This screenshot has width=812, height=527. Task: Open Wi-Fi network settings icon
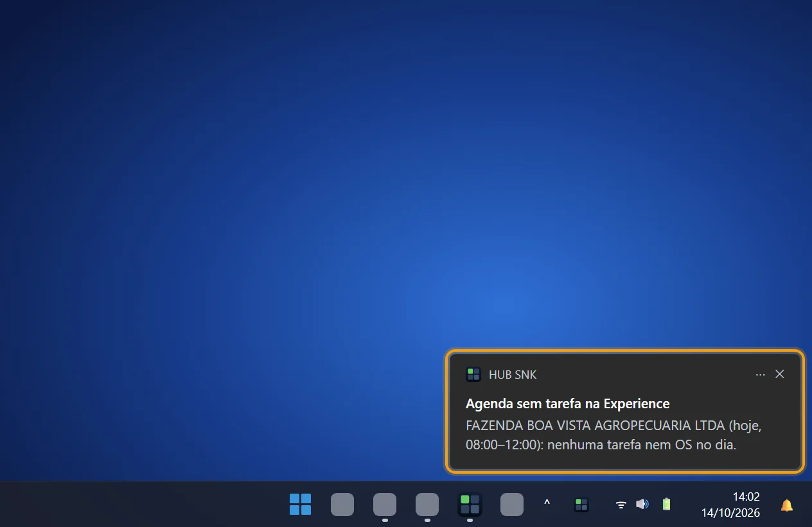tap(621, 505)
